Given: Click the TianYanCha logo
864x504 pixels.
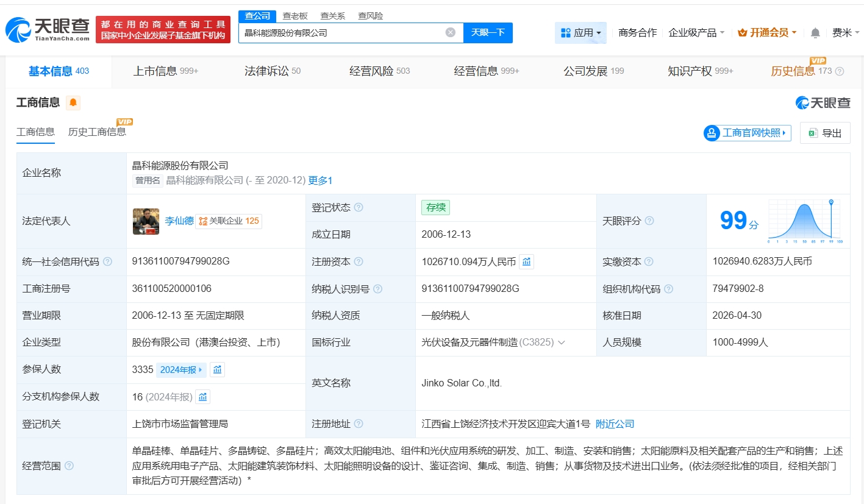Looking at the screenshot, I should pos(48,29).
